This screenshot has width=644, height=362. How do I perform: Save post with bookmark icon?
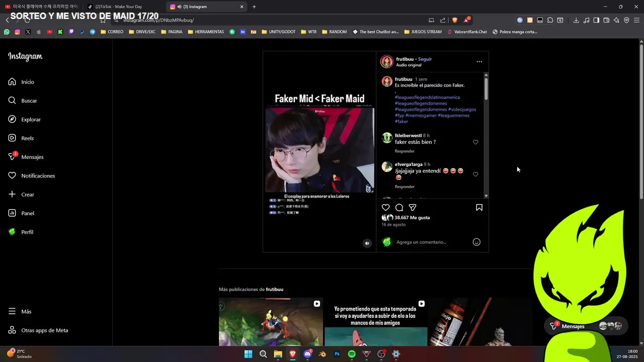pyautogui.click(x=479, y=207)
